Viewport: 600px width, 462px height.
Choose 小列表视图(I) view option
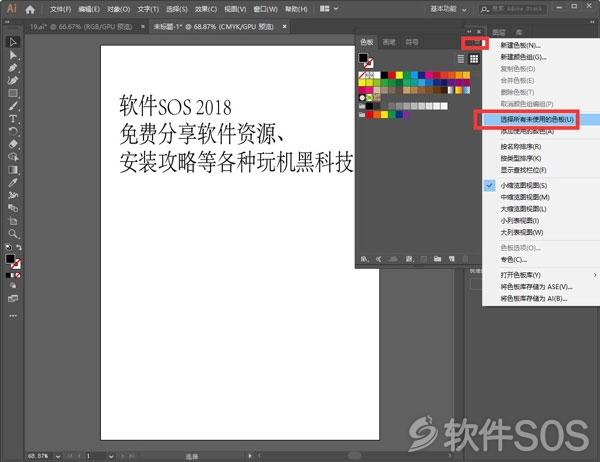pyautogui.click(x=520, y=221)
